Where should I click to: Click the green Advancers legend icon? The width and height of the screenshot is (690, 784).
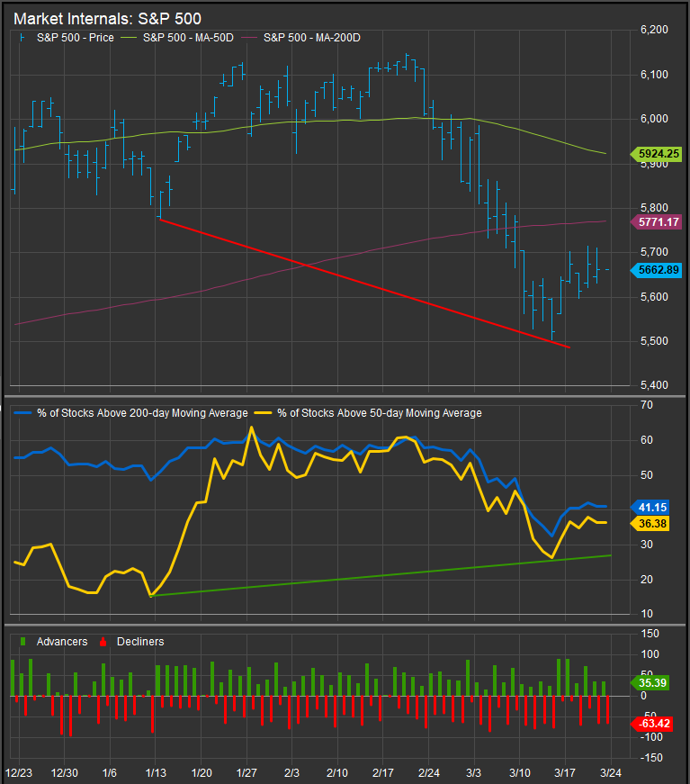click(23, 642)
